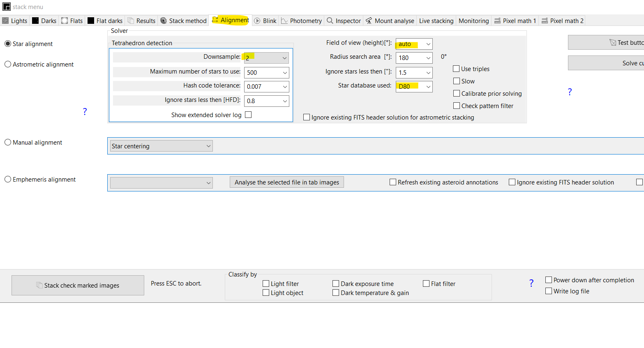The height and width of the screenshot is (348, 644).
Task: Expand Radius search area dropdown
Action: (414, 58)
